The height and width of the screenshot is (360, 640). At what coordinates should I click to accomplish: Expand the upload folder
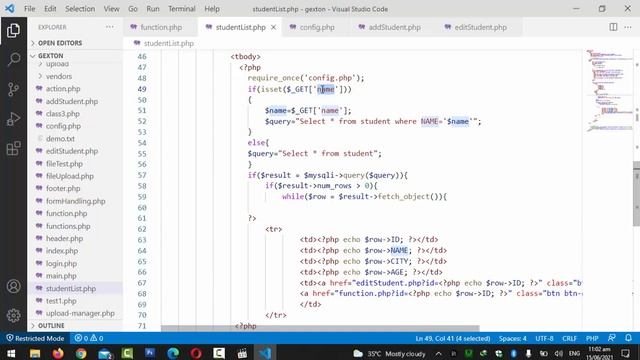57,64
